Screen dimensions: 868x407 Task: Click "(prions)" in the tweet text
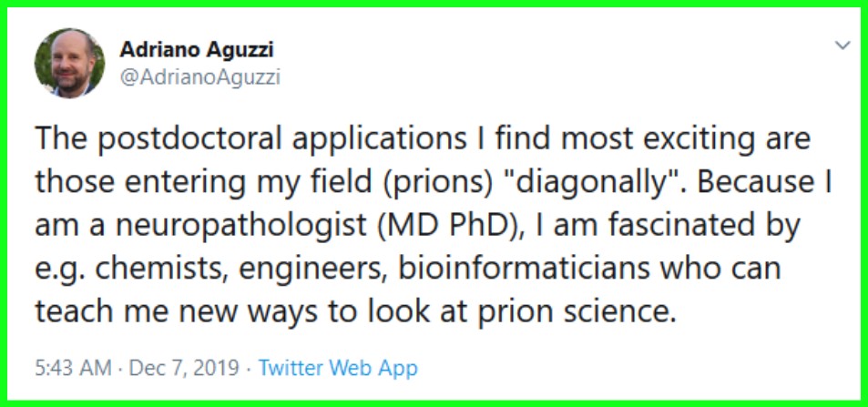[443, 182]
